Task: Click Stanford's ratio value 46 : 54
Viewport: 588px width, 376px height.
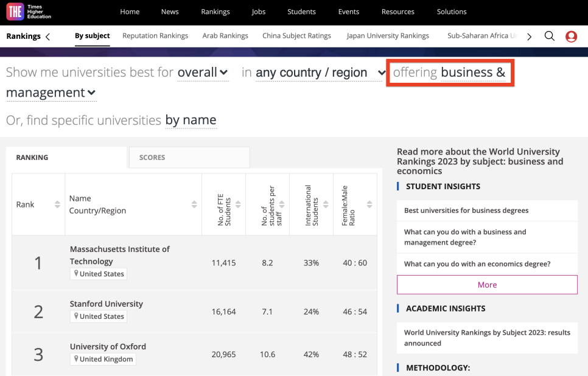Action: [355, 312]
